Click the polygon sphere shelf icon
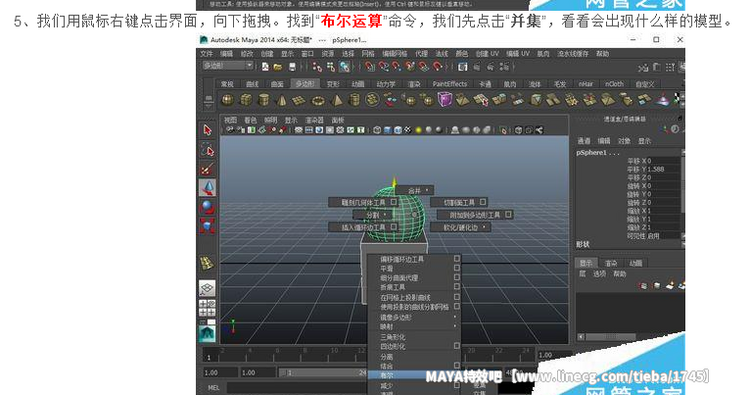Image resolution: width=750 pixels, height=395 pixels. point(228,100)
